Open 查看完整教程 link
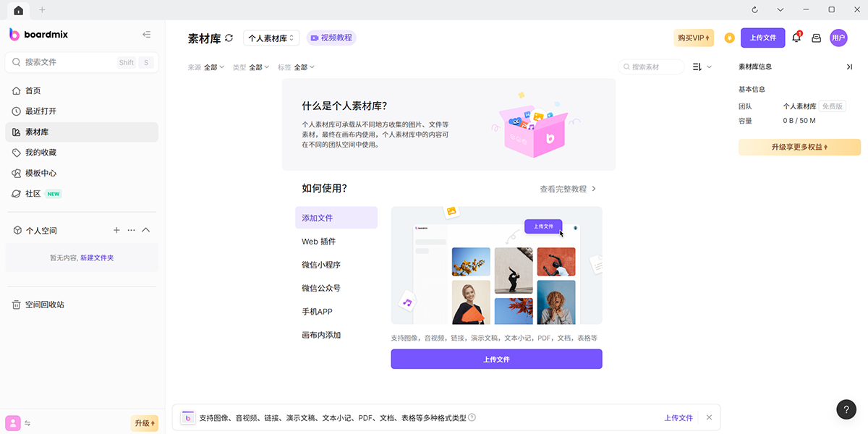 [568, 189]
